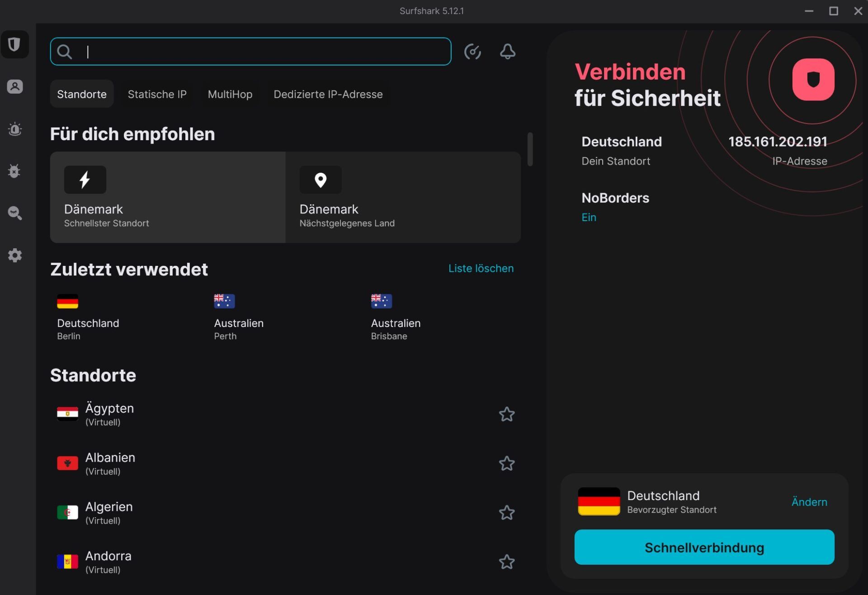Screen dimensions: 868x595
Task: Click the Germany flag in recently used
Action: tap(67, 301)
